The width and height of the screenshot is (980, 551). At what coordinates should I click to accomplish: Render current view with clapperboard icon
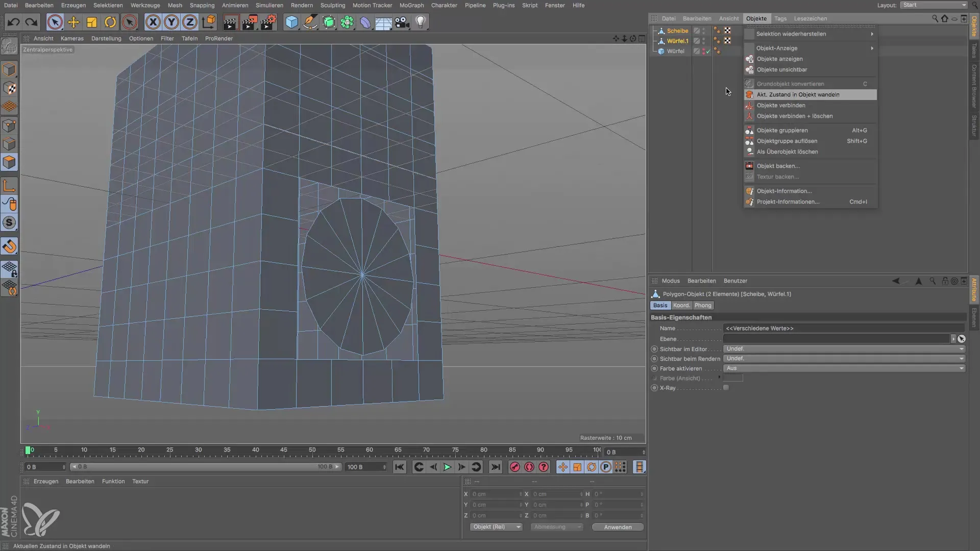tap(231, 22)
